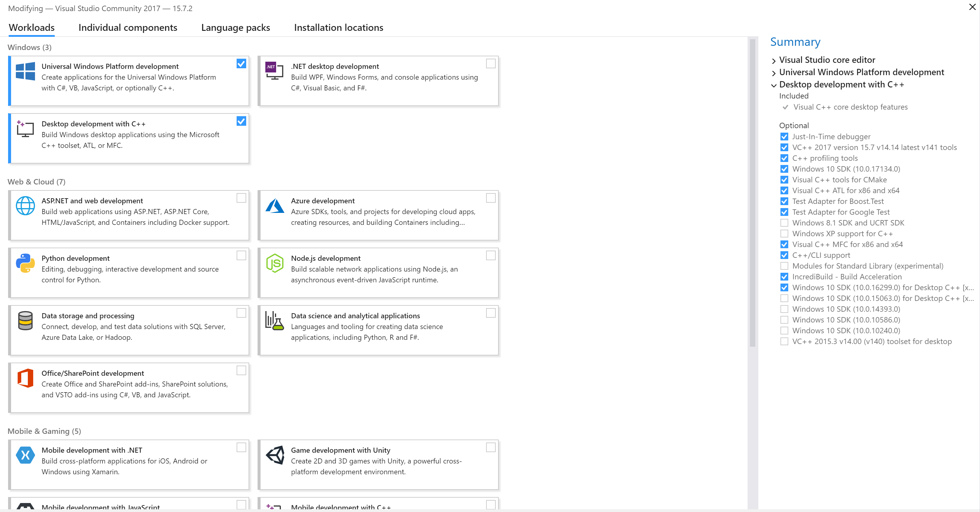Screen dimensions: 980x512
Task: Open the Language packs tab
Action: [235, 28]
